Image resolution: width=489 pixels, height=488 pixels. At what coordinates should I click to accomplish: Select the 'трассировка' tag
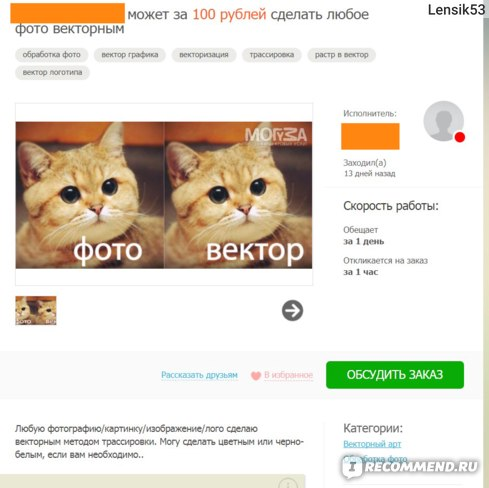coord(272,55)
